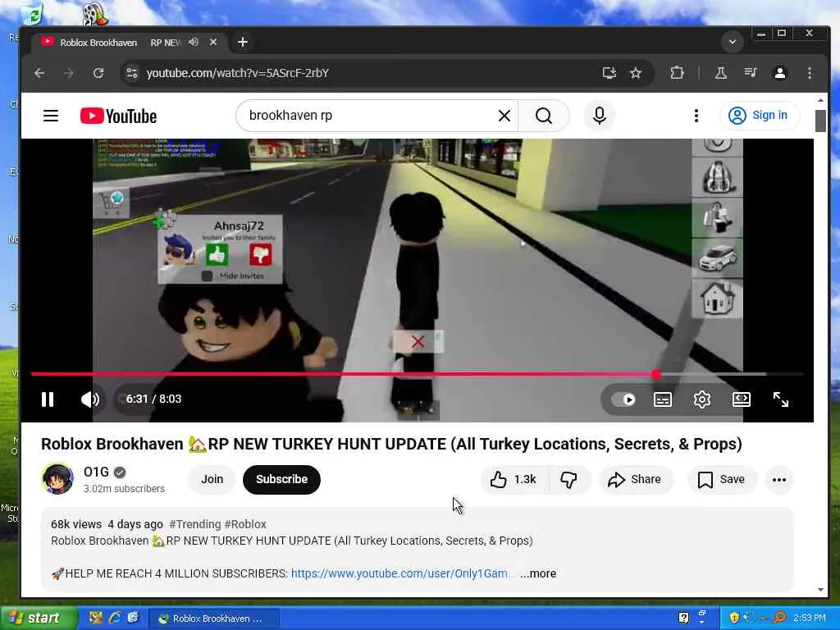
Task: Open tab search dropdown chevron
Action: 733,42
